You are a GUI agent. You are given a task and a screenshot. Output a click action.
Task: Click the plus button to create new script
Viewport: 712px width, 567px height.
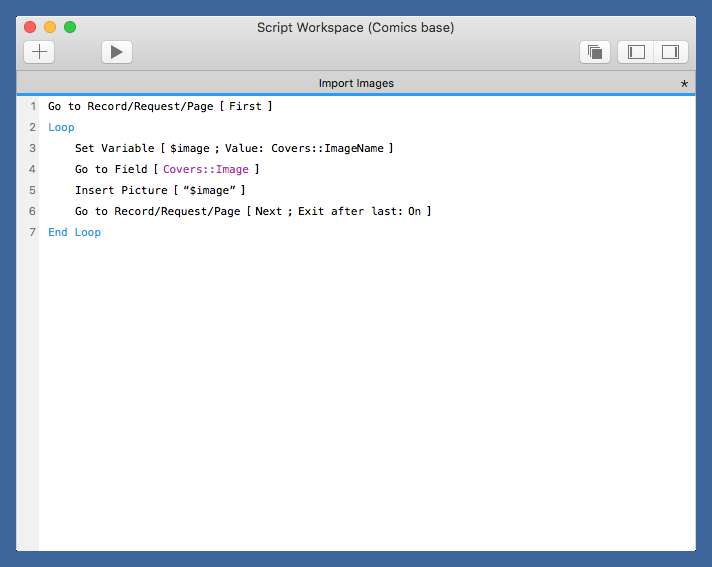[39, 52]
